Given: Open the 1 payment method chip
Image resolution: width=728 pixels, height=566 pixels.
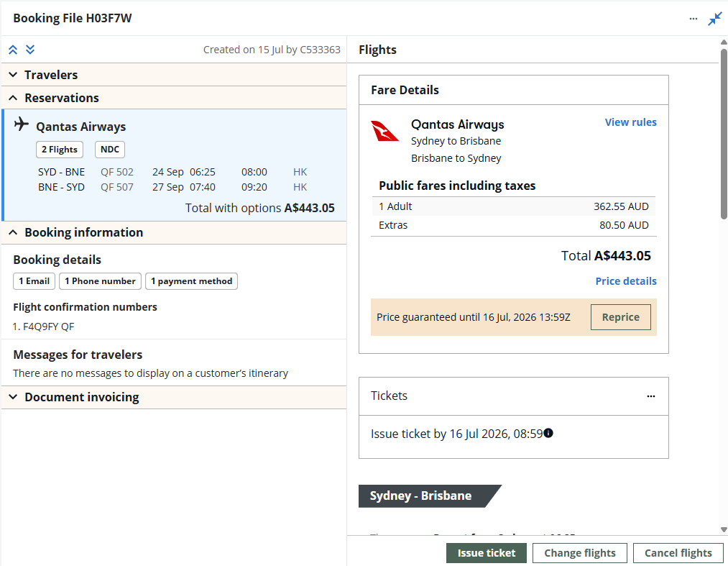Looking at the screenshot, I should pos(191,281).
